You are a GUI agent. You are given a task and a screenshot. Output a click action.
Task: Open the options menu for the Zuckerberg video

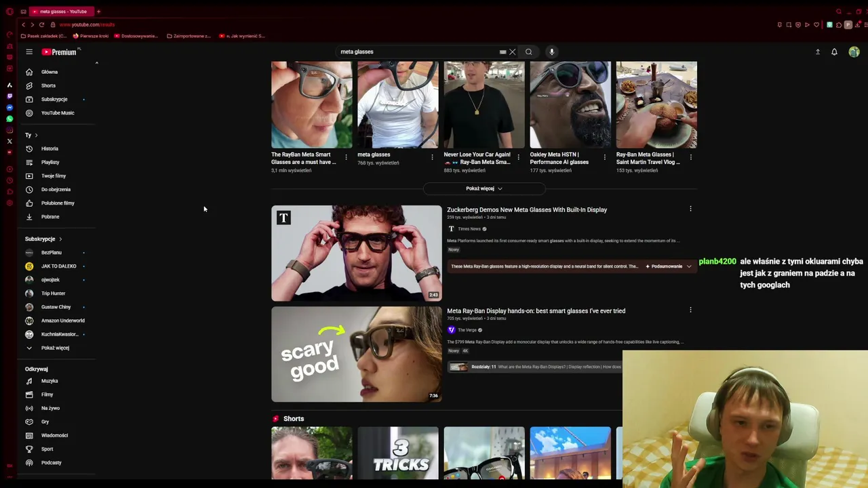tap(690, 209)
